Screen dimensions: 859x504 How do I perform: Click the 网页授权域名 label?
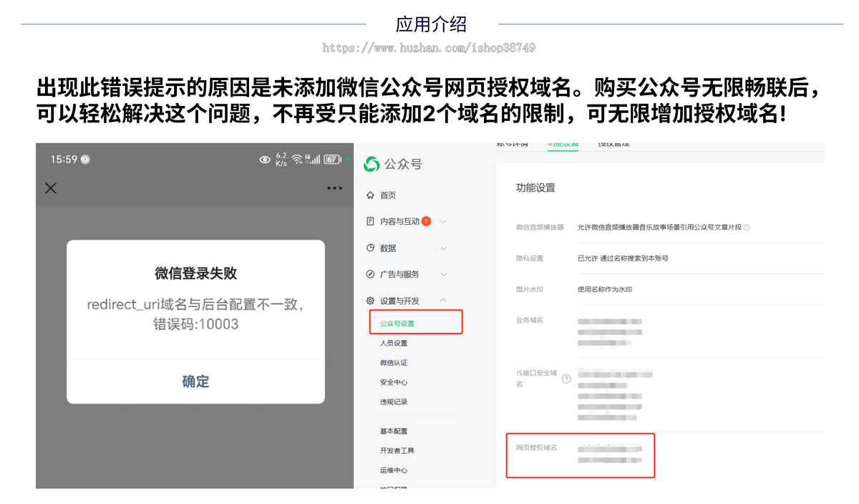pos(537,447)
